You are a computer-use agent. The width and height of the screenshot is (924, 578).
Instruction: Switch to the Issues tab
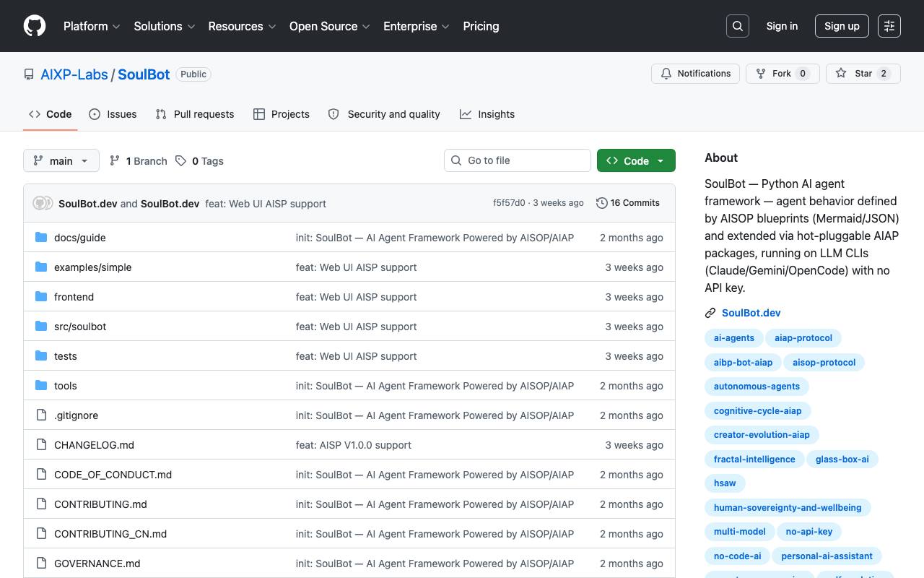[113, 114]
